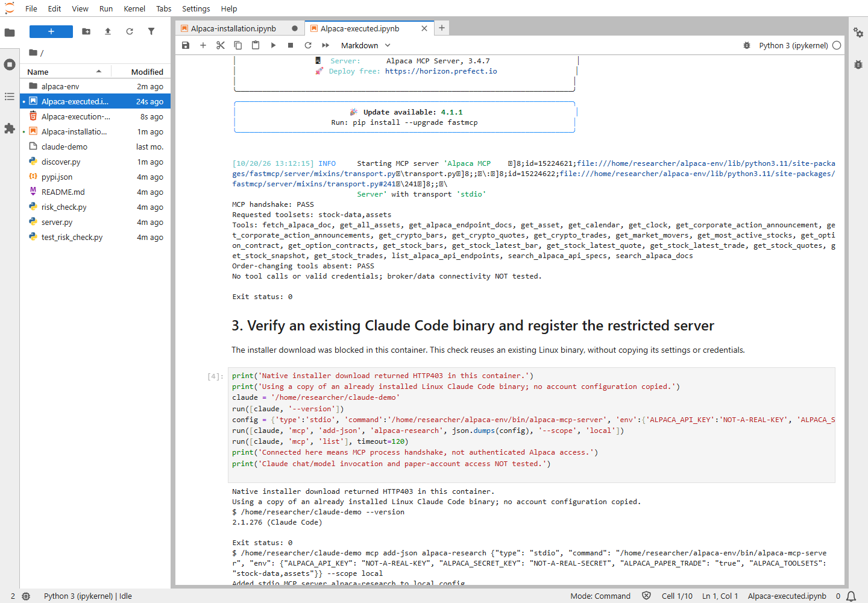
Task: Open the cell type Markdown dropdown
Action: [366, 45]
